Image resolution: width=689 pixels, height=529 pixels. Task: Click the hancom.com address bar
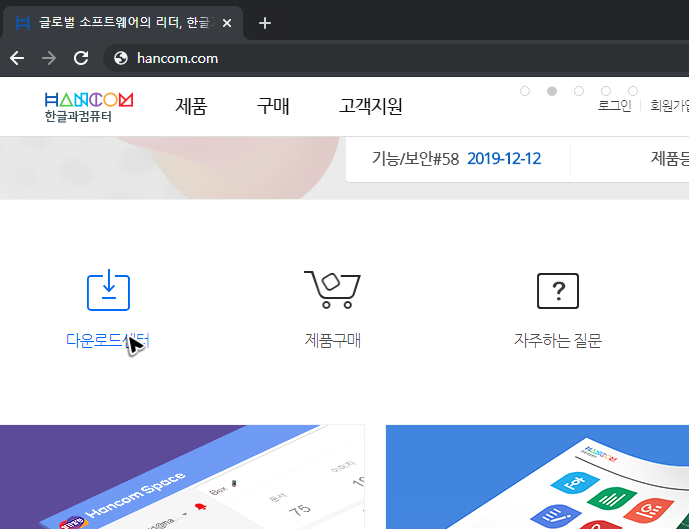tap(395, 58)
